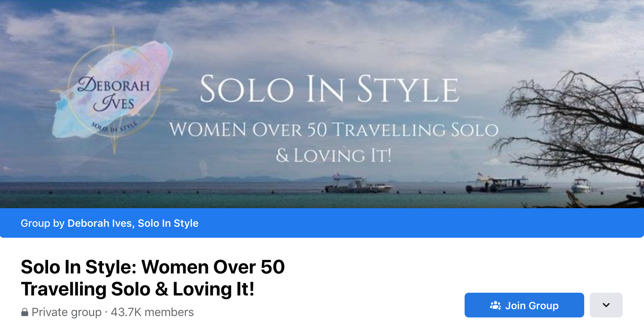
Task: Open the Deborah Ives, Solo In Style link
Action: [x=133, y=223]
